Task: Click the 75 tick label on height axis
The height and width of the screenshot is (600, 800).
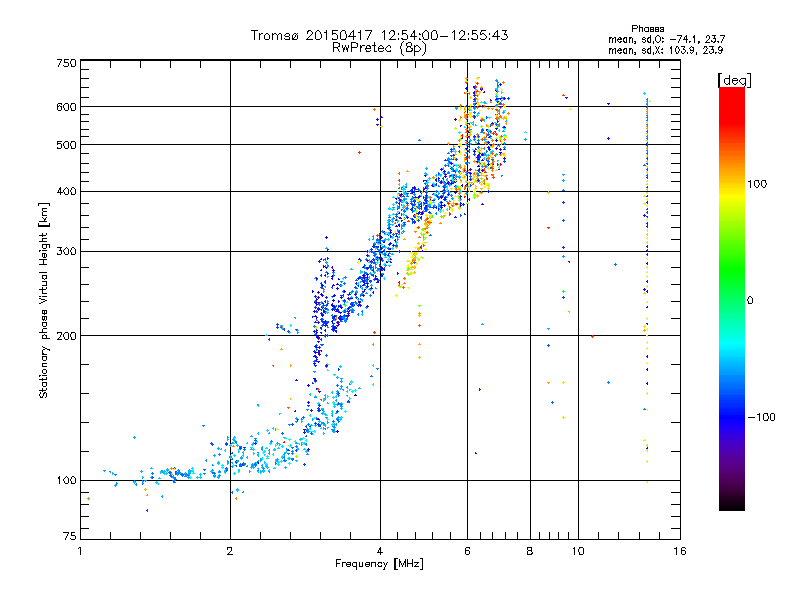Action: tap(70, 536)
